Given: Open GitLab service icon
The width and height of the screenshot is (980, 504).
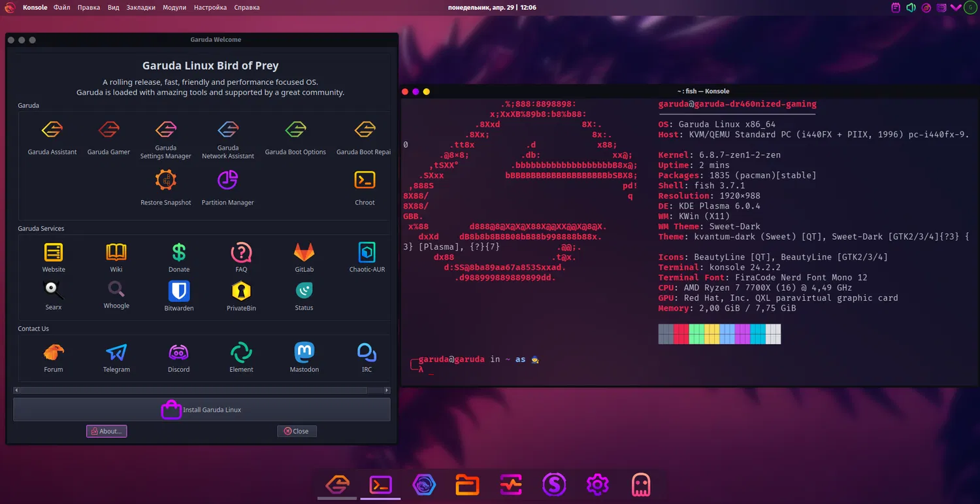Looking at the screenshot, I should click(304, 252).
